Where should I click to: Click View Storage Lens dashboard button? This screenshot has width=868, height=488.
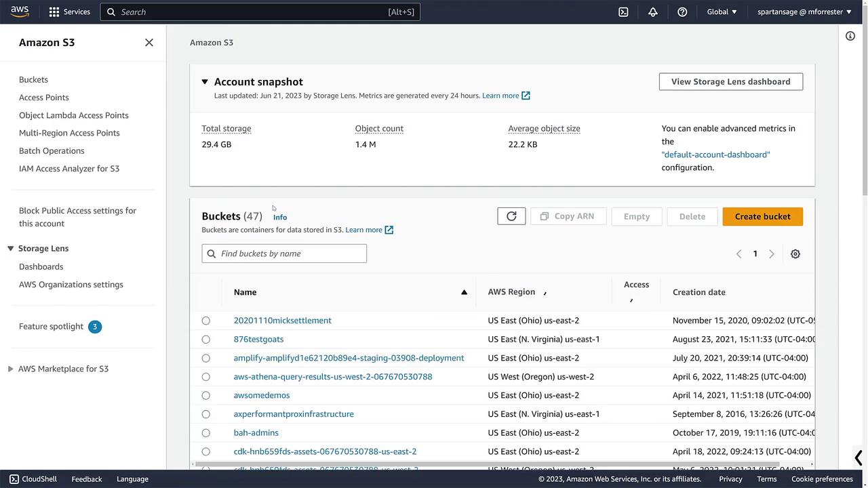coord(730,81)
